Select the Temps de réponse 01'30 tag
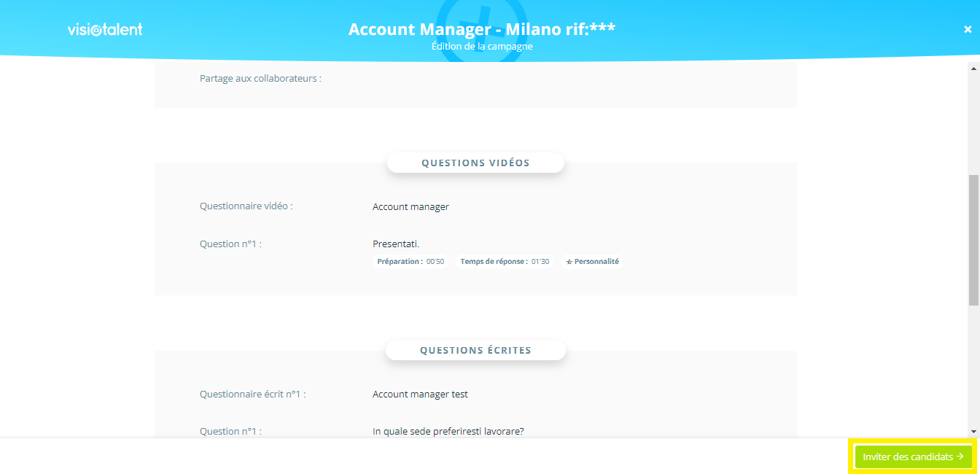This screenshot has width=980, height=474. [x=505, y=262]
